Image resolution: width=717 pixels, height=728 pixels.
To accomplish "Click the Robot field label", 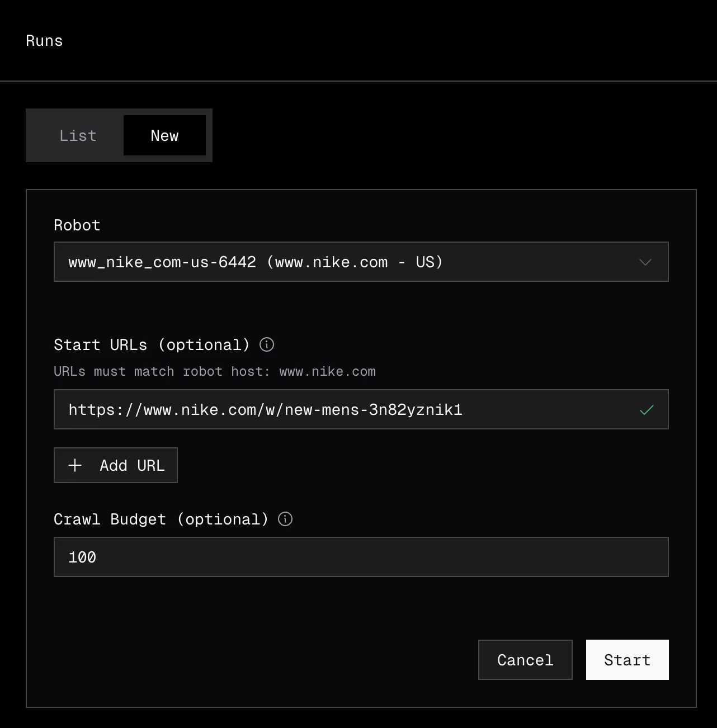I will pyautogui.click(x=77, y=225).
